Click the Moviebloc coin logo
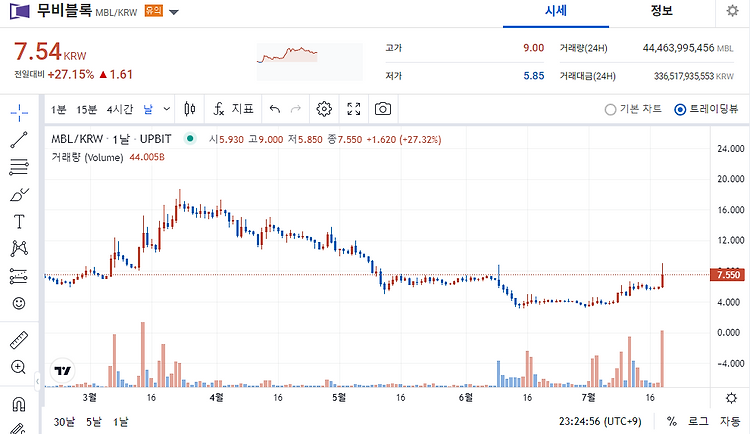This screenshot has height=434, width=750. pyautogui.click(x=20, y=11)
